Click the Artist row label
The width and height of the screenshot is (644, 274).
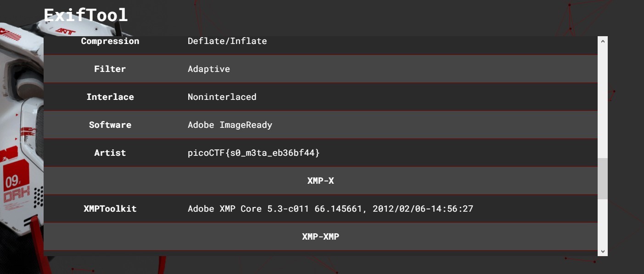pyautogui.click(x=110, y=153)
